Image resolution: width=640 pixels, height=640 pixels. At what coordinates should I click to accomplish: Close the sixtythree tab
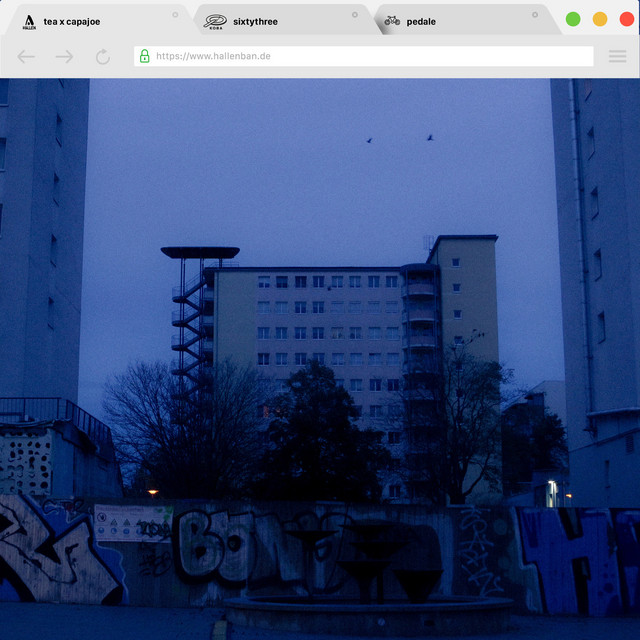[x=355, y=15]
